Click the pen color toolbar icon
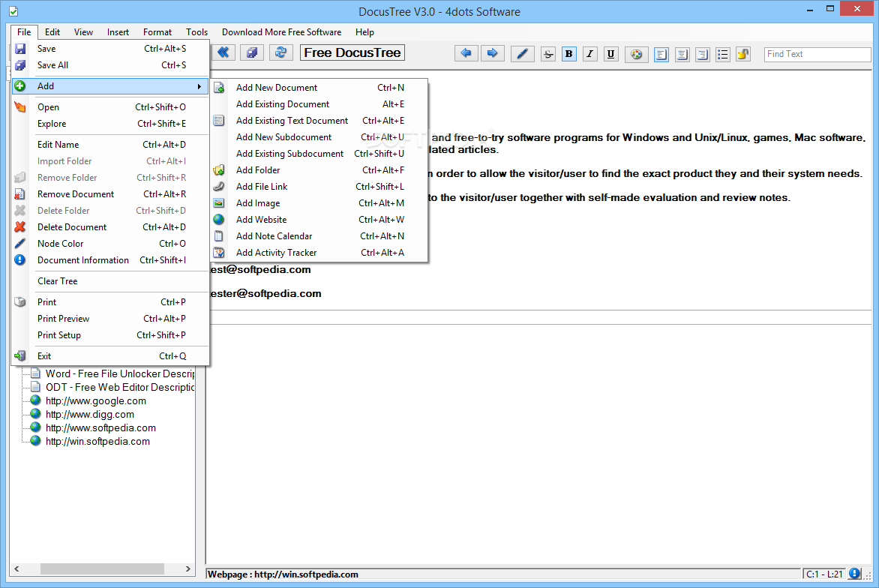 [x=522, y=54]
